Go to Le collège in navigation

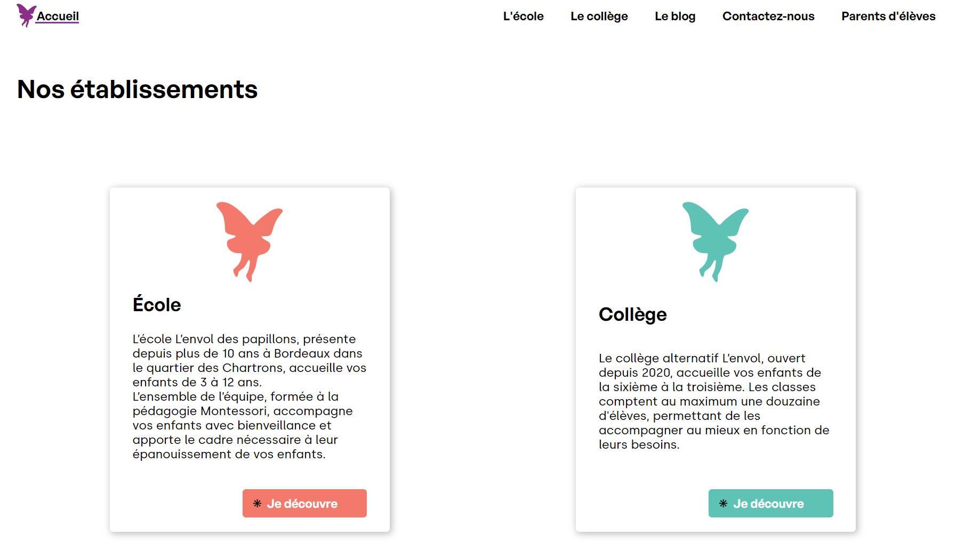point(599,16)
